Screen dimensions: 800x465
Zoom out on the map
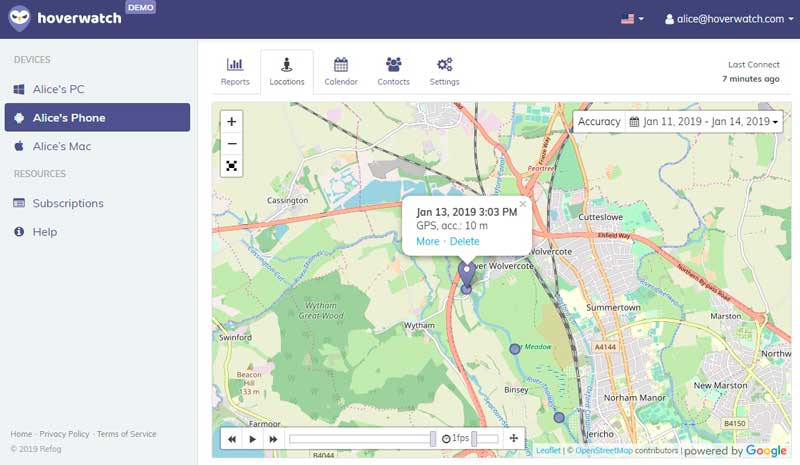[x=232, y=144]
